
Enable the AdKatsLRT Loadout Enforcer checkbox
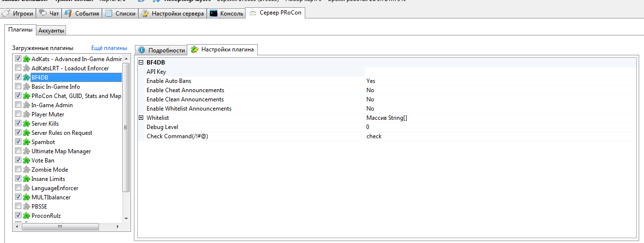pyautogui.click(x=18, y=68)
